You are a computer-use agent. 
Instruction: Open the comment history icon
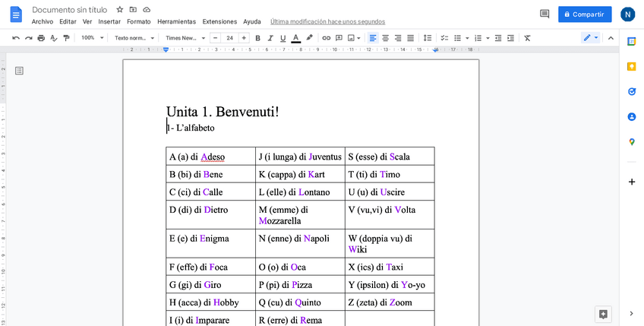coord(544,14)
